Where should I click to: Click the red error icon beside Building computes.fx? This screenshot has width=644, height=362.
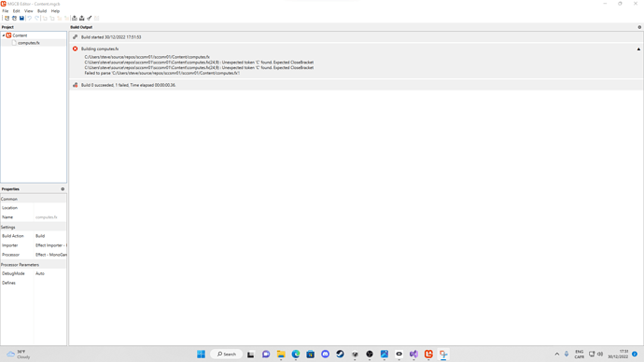tap(76, 49)
